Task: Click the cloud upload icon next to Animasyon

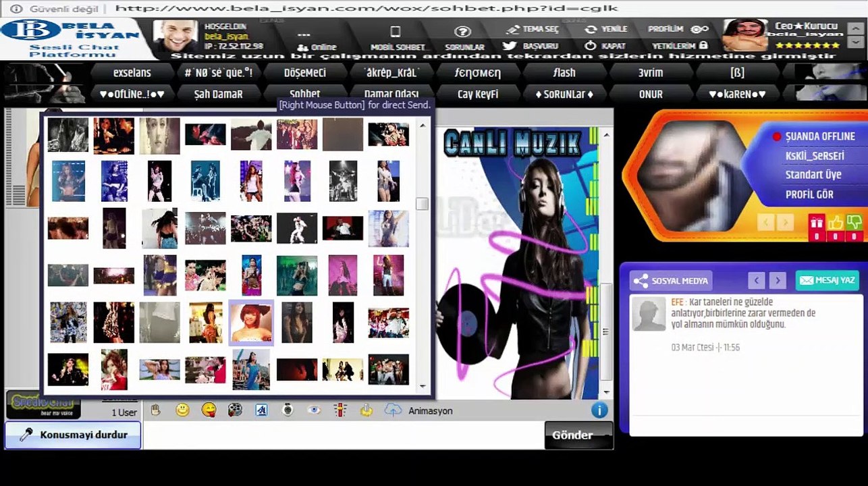Action: tap(393, 410)
